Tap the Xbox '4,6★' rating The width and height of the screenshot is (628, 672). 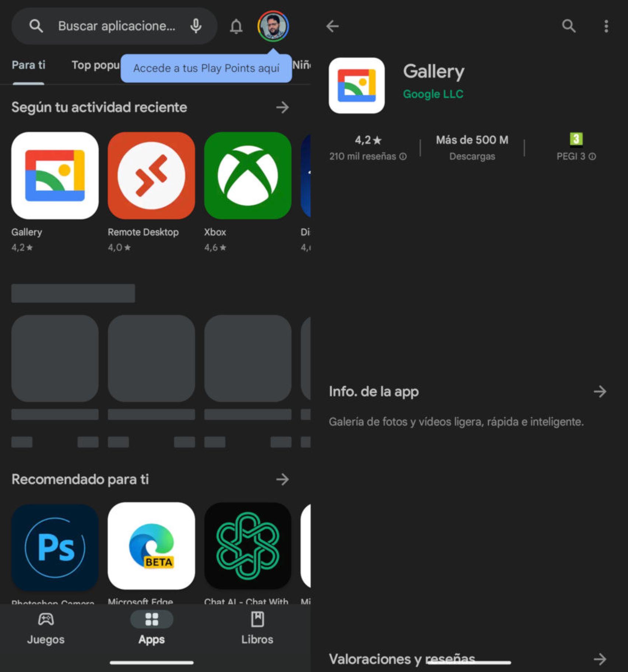point(215,248)
